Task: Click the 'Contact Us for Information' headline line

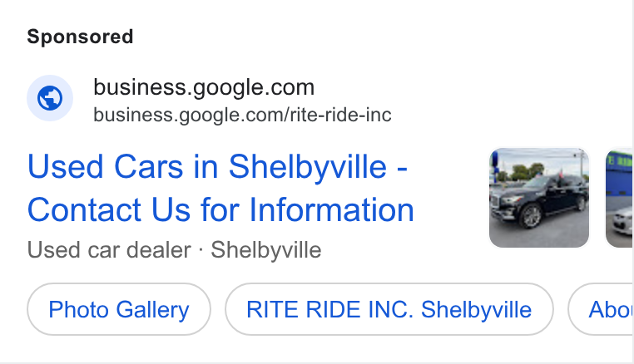Action: point(220,209)
